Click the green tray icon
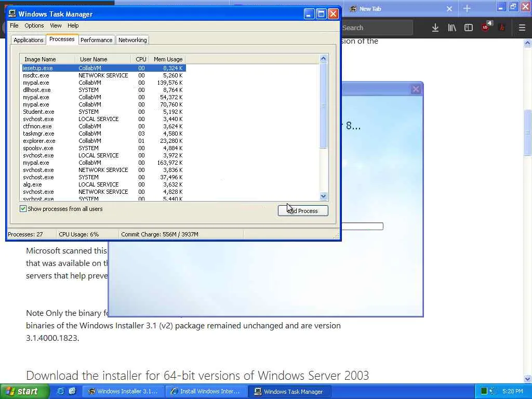Image resolution: width=532 pixels, height=399 pixels. pyautogui.click(x=484, y=391)
